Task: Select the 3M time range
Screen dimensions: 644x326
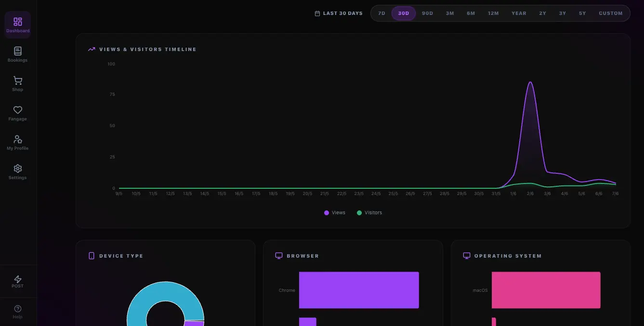Action: coord(450,13)
